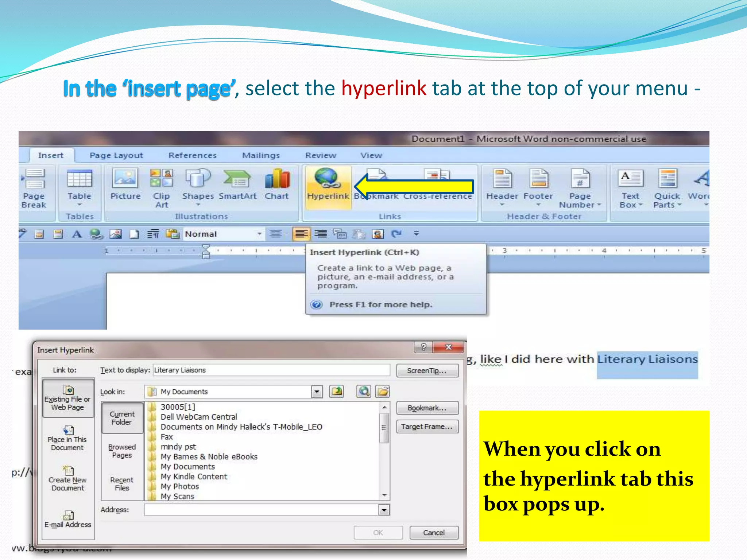
Task: Open the Page Layout tab
Action: [x=116, y=155]
